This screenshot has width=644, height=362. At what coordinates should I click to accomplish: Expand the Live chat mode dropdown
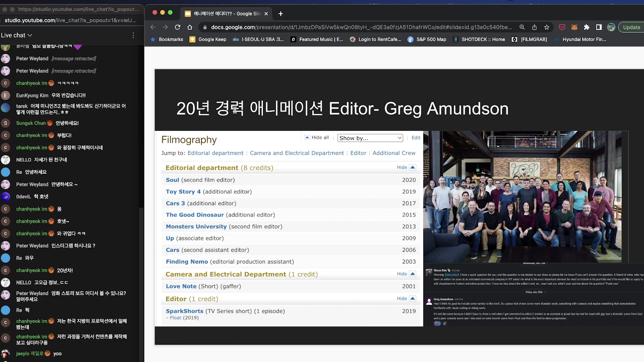tap(16, 35)
